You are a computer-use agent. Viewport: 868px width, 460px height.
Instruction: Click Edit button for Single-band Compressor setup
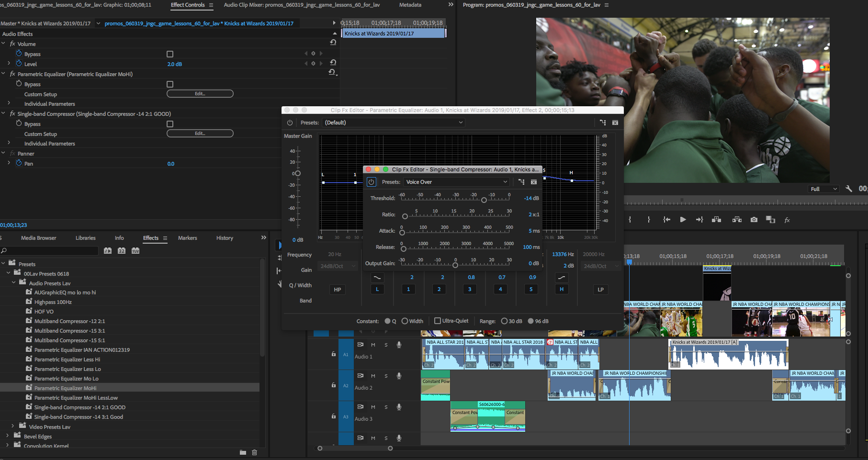pos(200,134)
